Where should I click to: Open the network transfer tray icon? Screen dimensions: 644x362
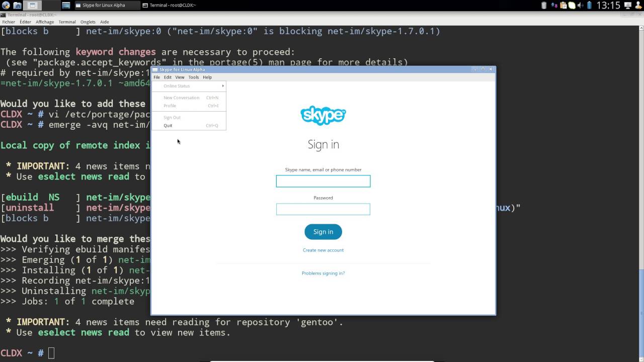pyautogui.click(x=554, y=5)
